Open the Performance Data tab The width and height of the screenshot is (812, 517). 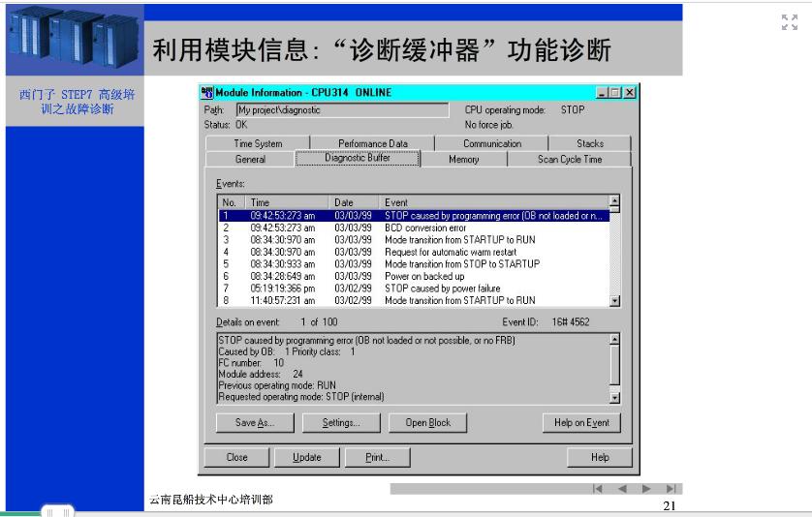373,143
